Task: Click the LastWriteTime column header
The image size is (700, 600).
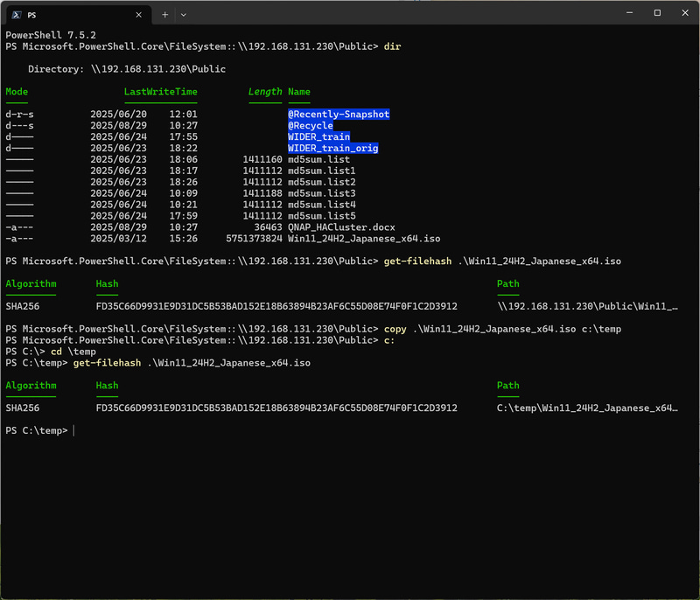Action: pyautogui.click(x=160, y=92)
